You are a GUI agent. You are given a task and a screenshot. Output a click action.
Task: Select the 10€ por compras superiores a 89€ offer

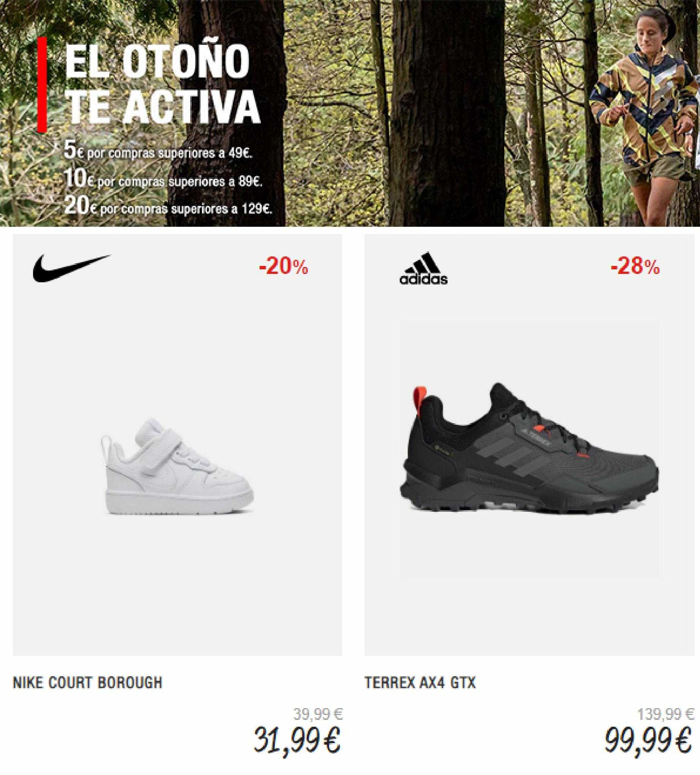click(x=164, y=180)
